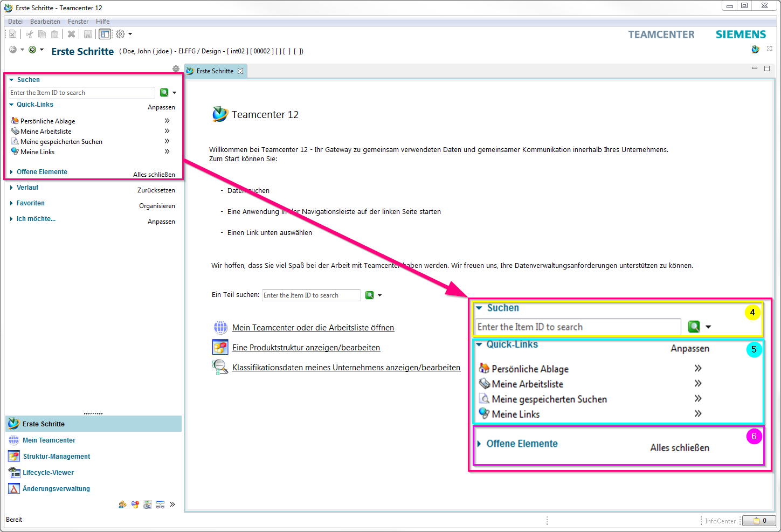
Task: Show more applications via sidebar bottom chevron
Action: point(172,505)
